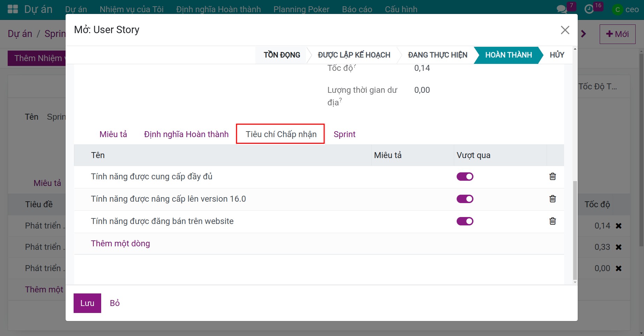The image size is (644, 336).
Task: Toggle passed for 'nâng cấp lên version 16.0'
Action: pyautogui.click(x=465, y=199)
